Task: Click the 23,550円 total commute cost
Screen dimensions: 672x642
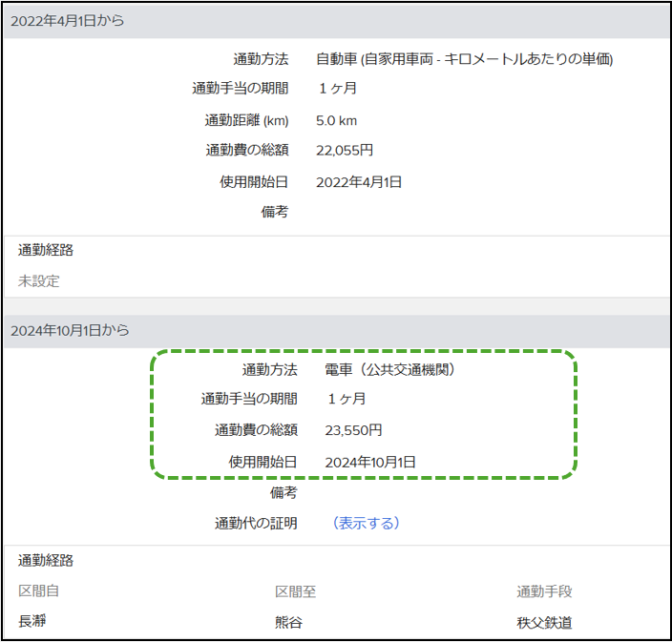Action: coord(353,430)
